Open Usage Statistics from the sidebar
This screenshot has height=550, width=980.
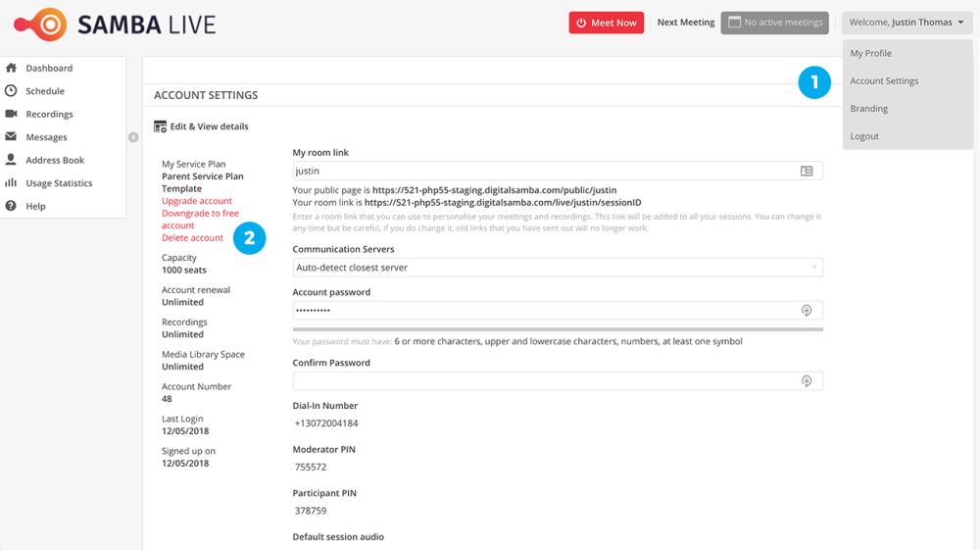pyautogui.click(x=59, y=183)
